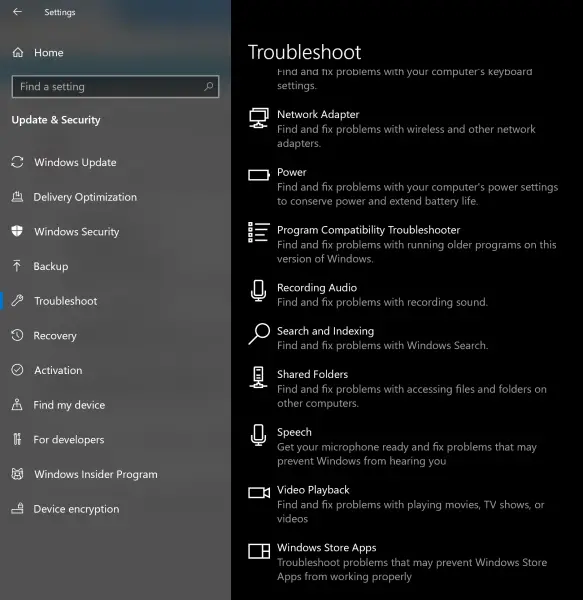Click the Windows Insider Program cat icon
The height and width of the screenshot is (600, 583).
[17, 474]
